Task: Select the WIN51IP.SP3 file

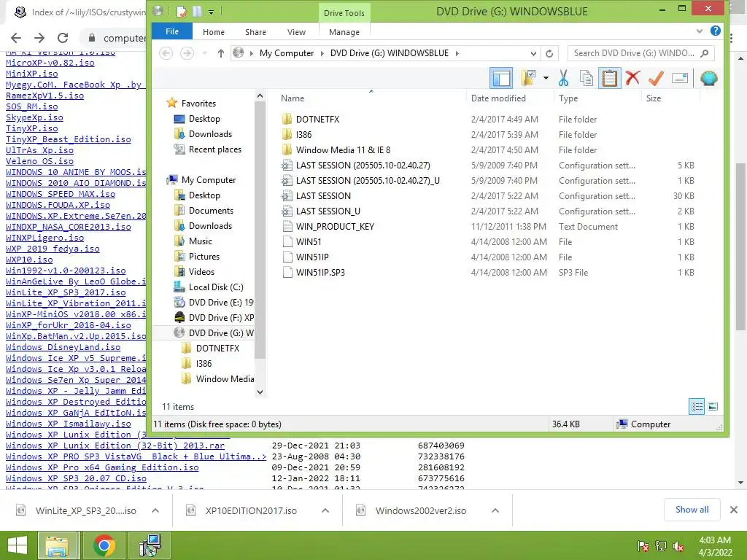Action: pos(320,273)
